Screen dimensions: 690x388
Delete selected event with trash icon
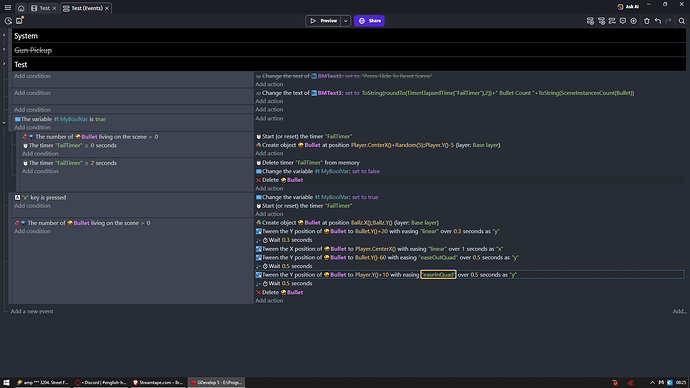(646, 21)
